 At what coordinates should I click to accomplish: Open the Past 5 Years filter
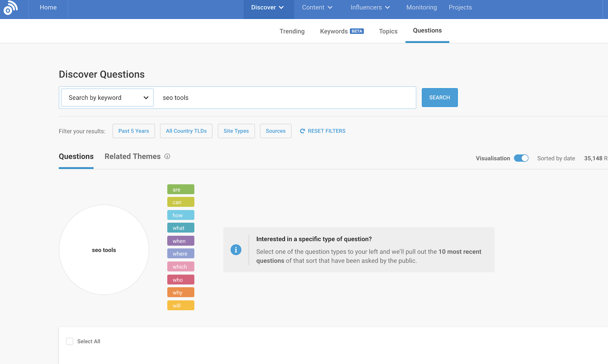(134, 131)
